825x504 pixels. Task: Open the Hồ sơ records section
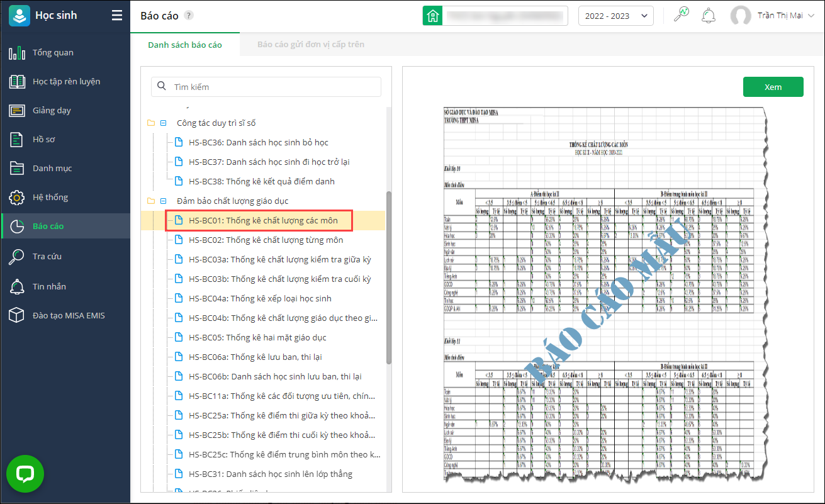tap(65, 139)
